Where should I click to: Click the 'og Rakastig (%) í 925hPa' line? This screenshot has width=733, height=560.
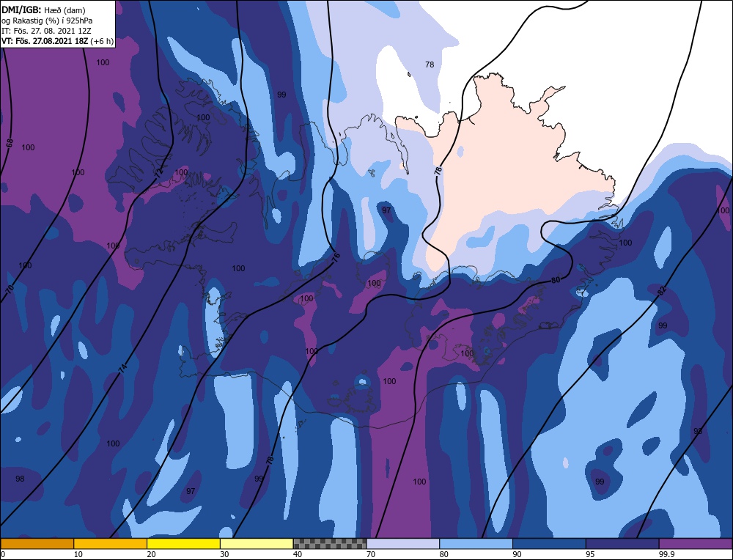(x=47, y=21)
